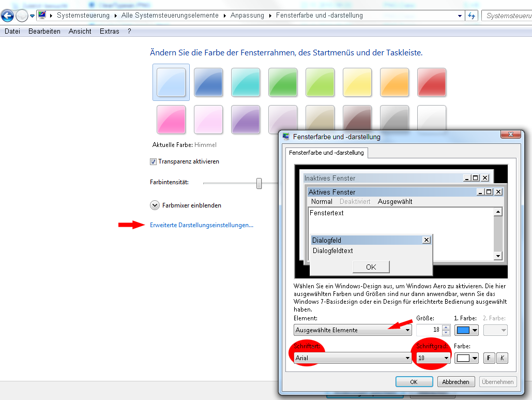Select the green leaf color swatch
532x400 pixels.
[283, 82]
